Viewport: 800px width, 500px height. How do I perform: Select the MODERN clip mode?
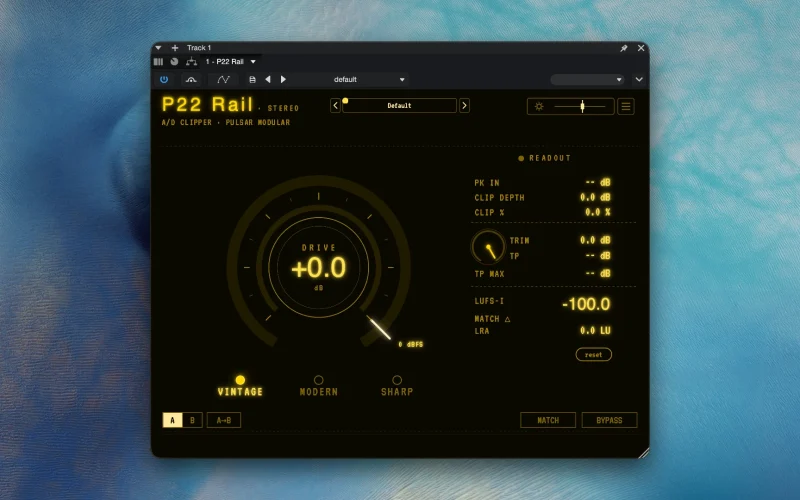pos(318,386)
